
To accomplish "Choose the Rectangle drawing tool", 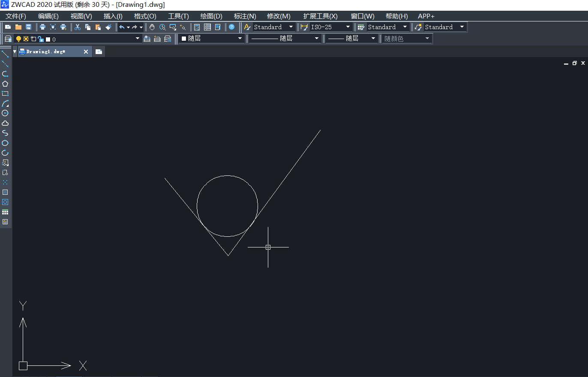I will pos(5,93).
